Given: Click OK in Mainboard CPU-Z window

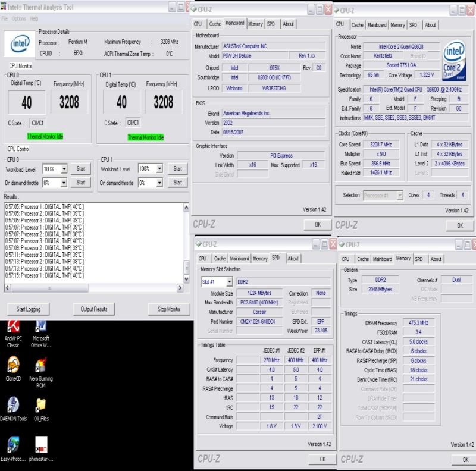Looking at the screenshot, I should point(318,225).
